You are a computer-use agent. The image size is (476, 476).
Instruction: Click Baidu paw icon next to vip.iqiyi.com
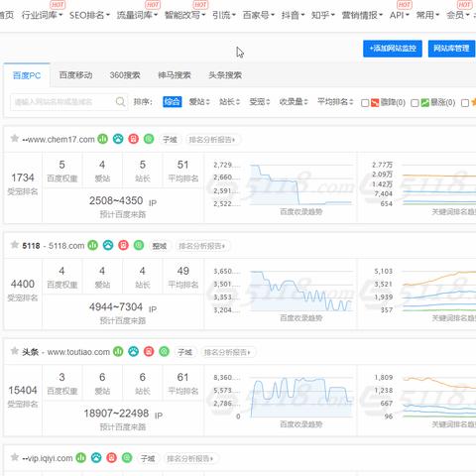(96, 458)
